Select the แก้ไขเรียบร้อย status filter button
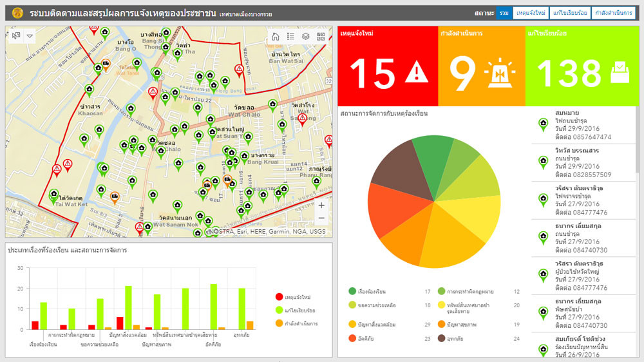Screen dimensions: 644x362 pyautogui.click(x=570, y=13)
